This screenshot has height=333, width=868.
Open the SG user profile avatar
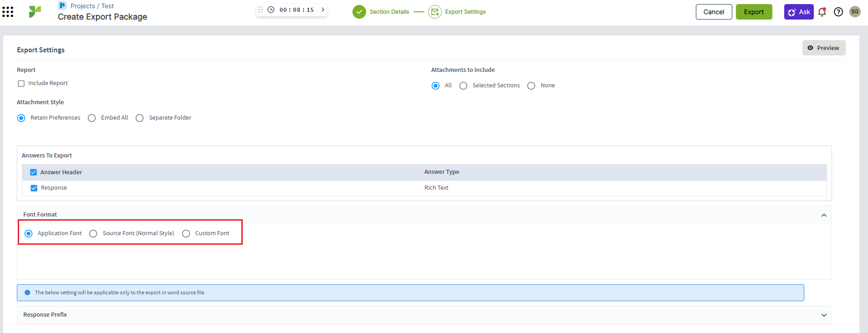click(855, 12)
